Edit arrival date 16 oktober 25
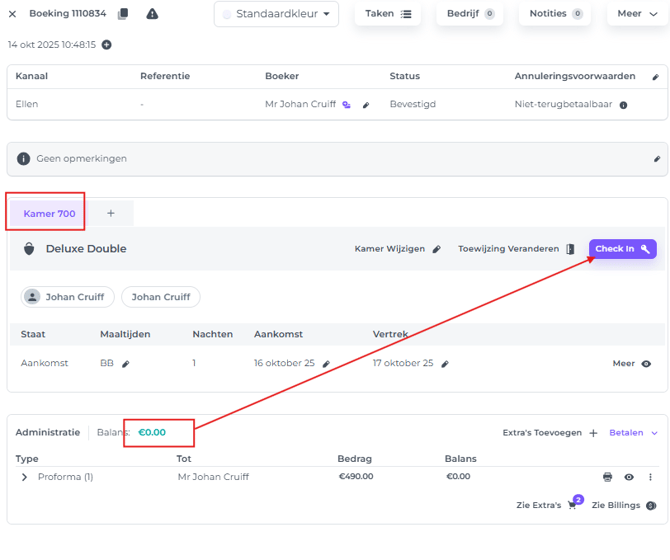 point(326,364)
